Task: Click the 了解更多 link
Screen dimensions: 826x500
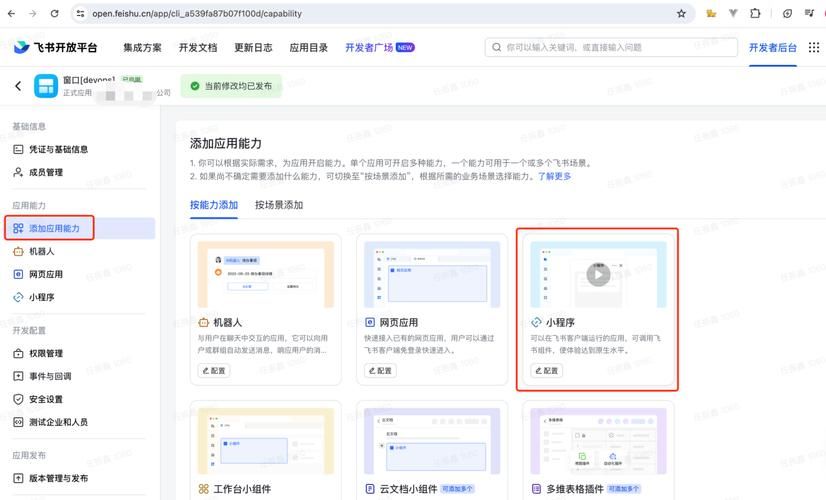Action: [x=554, y=176]
